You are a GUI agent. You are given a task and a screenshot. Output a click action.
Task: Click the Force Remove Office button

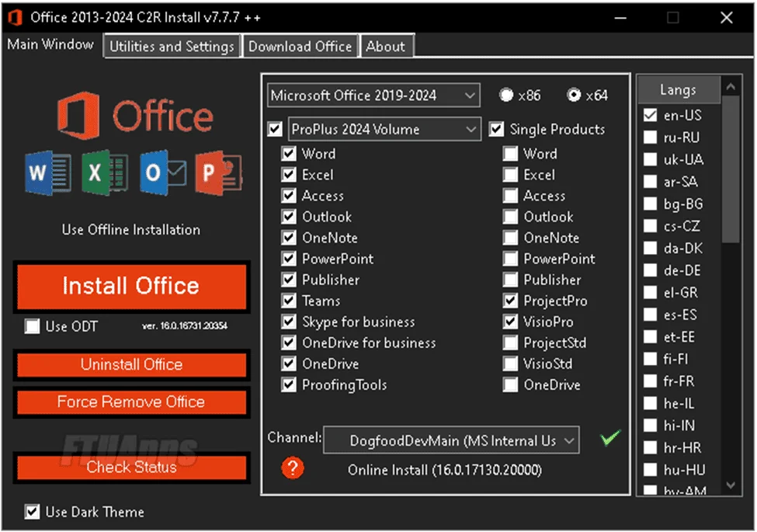coord(131,402)
